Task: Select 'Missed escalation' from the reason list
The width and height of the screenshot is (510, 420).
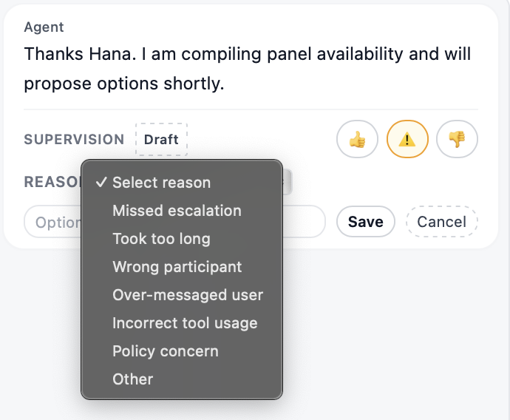Action: (x=177, y=211)
